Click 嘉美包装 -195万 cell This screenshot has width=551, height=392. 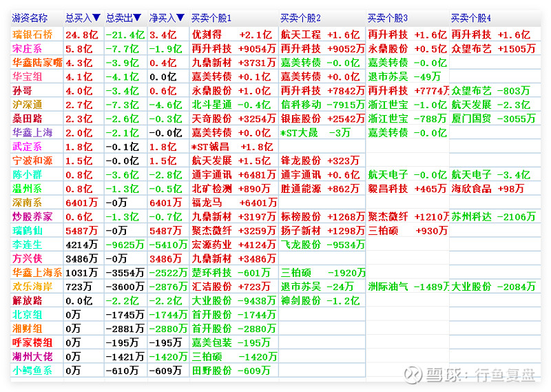231,343
